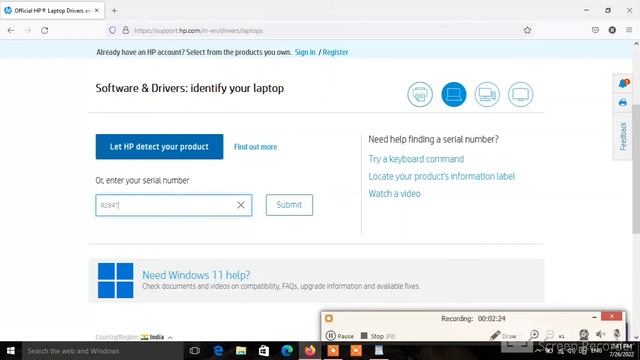Toggle the webcam in recorder toolbar

coord(584,335)
